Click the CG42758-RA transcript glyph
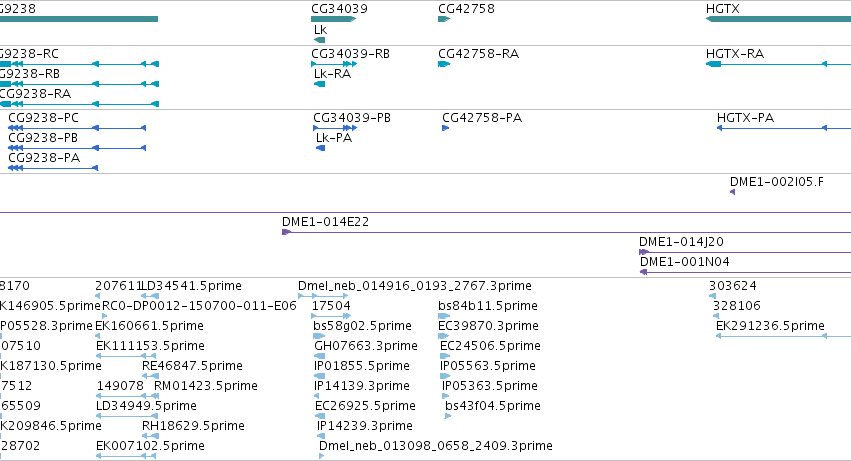 [x=444, y=64]
